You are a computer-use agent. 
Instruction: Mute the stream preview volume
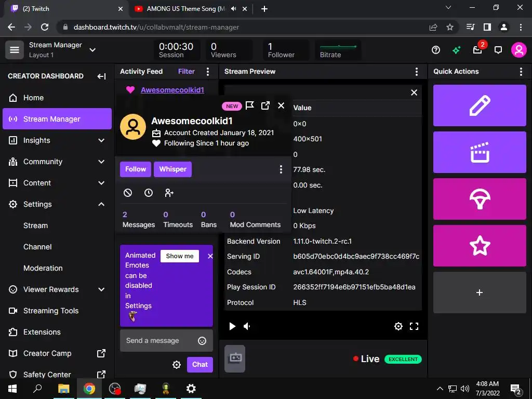[247, 326]
